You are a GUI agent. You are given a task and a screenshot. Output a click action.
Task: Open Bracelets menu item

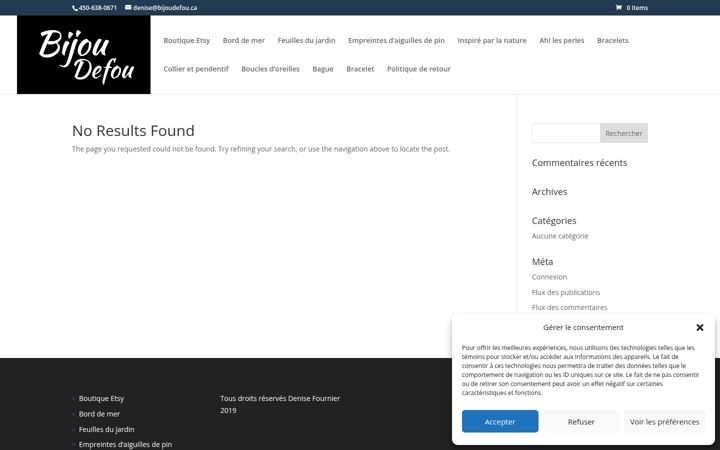pyautogui.click(x=613, y=40)
